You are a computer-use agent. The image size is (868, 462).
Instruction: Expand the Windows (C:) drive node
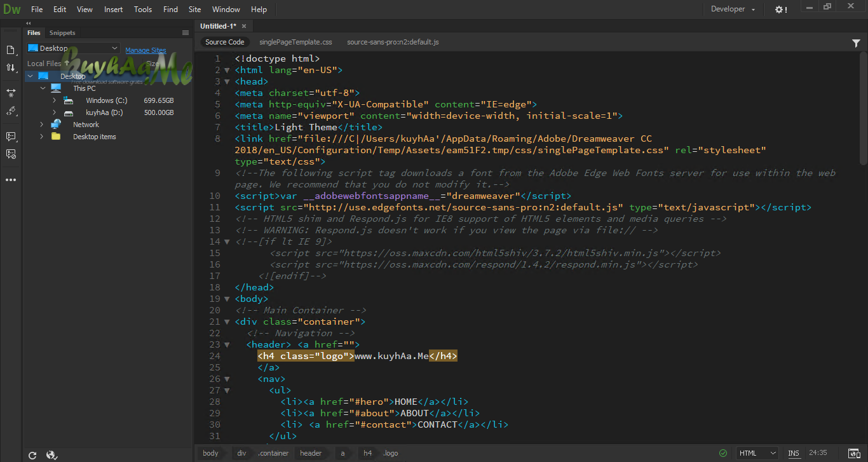[x=55, y=100]
